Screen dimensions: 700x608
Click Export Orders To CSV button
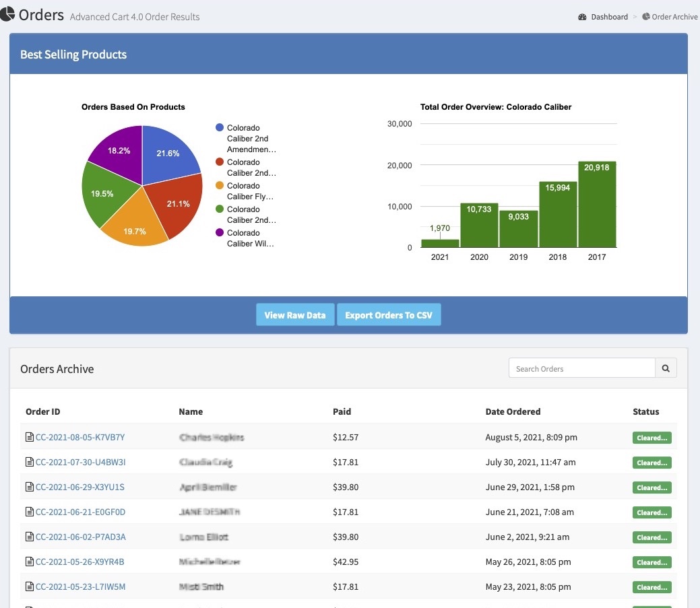pyautogui.click(x=389, y=315)
